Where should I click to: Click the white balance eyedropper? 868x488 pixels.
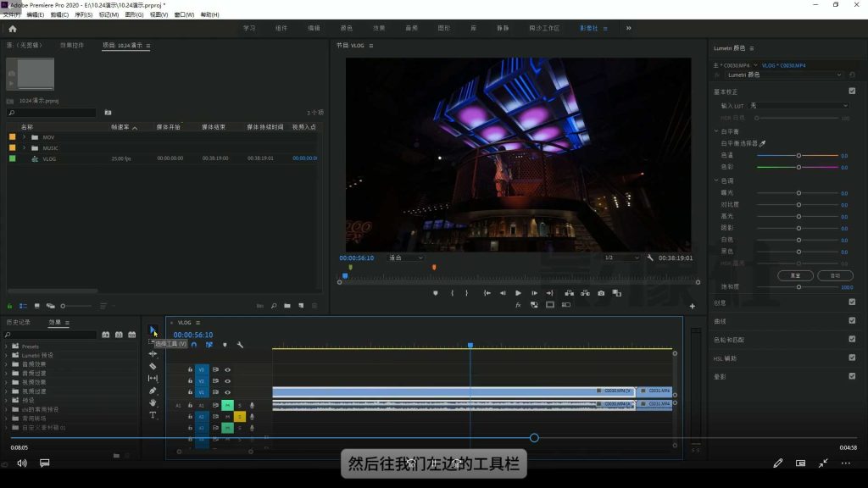[763, 144]
